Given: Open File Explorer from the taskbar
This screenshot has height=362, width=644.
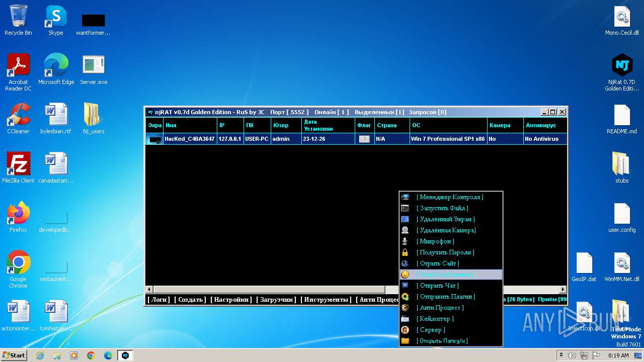Looking at the screenshot, I should click(x=57, y=355).
